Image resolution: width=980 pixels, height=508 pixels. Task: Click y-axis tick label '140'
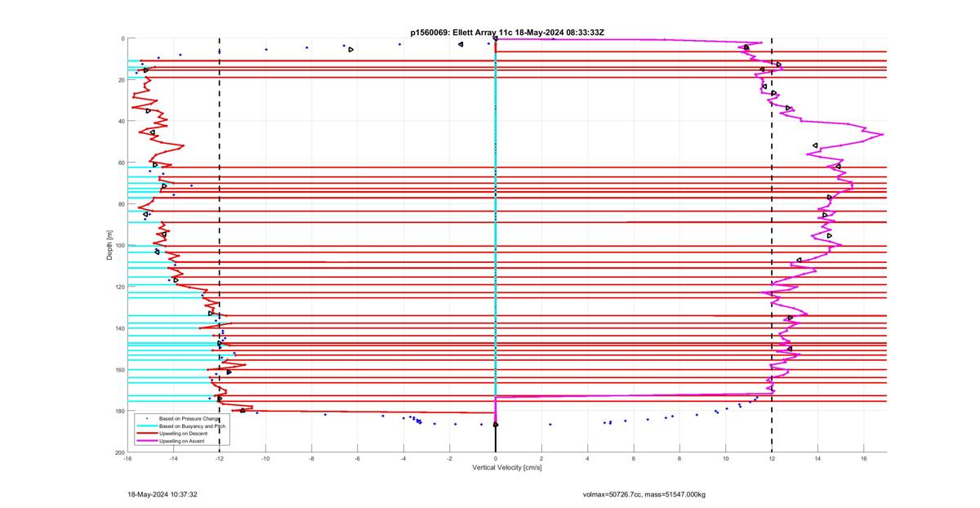pos(119,328)
